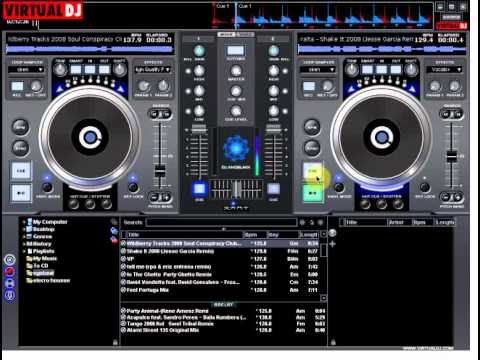The image size is (480, 360).
Task: Toggle right deck Vinyl Mode knob
Action: pos(339,187)
